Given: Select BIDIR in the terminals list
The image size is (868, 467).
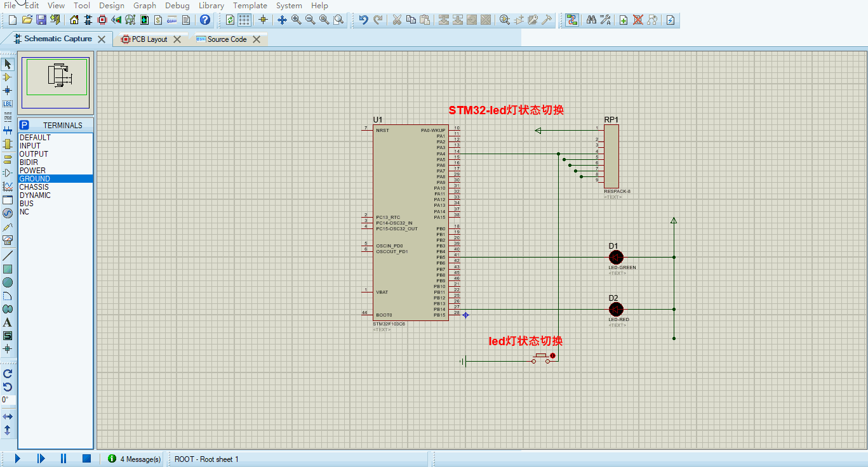Looking at the screenshot, I should tap(55, 162).
